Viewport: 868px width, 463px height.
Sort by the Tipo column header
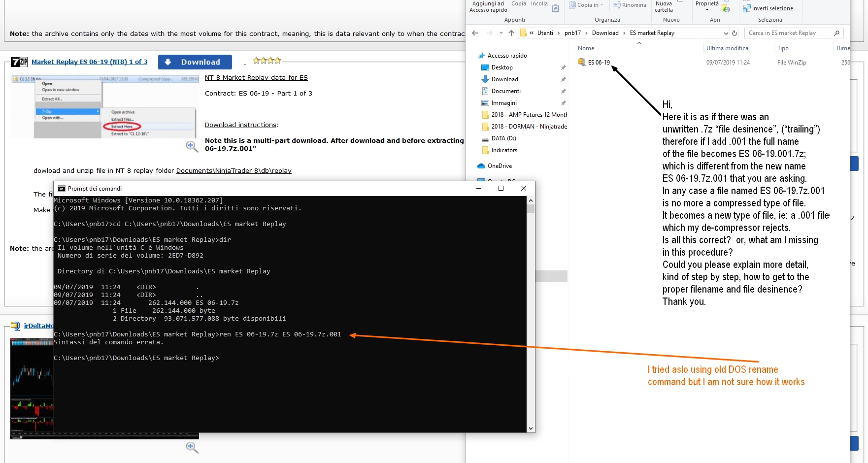(783, 48)
